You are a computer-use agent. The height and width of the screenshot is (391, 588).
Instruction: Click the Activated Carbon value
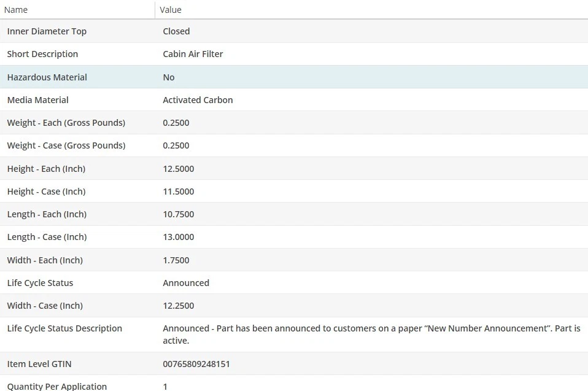pyautogui.click(x=198, y=100)
